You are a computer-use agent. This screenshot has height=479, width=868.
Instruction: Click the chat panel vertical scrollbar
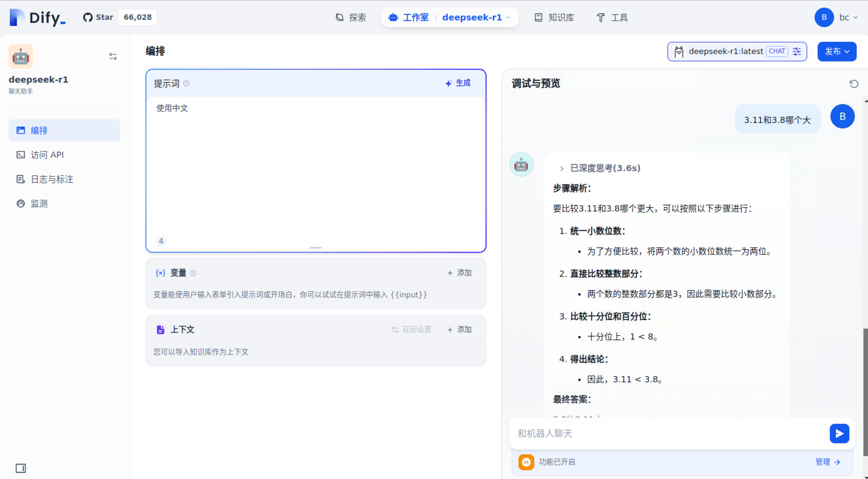865,392
